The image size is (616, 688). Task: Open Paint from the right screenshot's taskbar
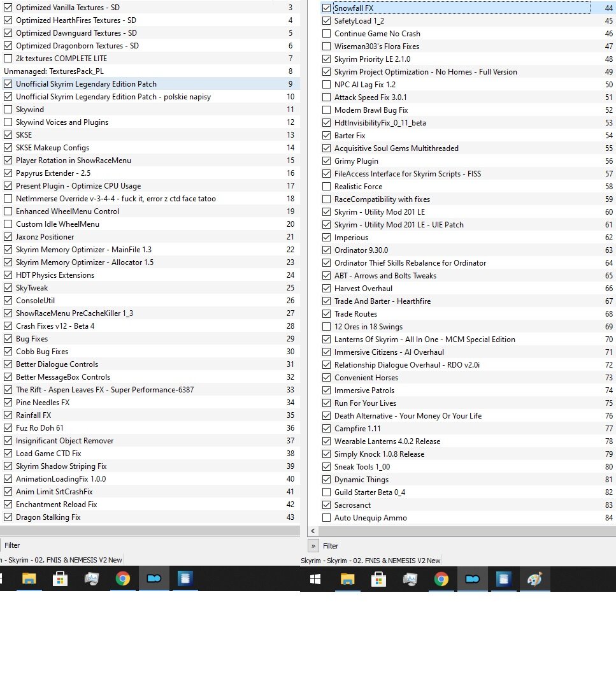coord(535,580)
